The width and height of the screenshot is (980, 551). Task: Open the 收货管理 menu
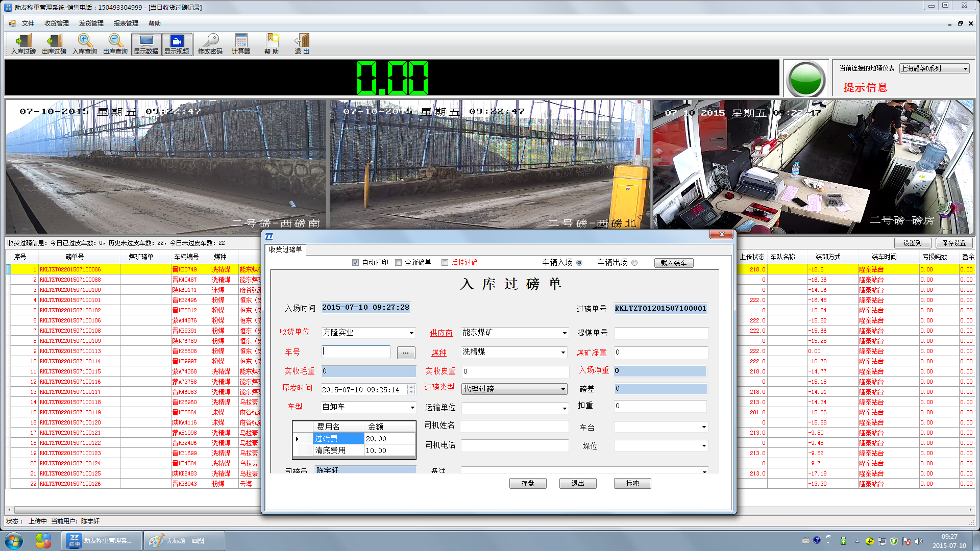click(56, 23)
